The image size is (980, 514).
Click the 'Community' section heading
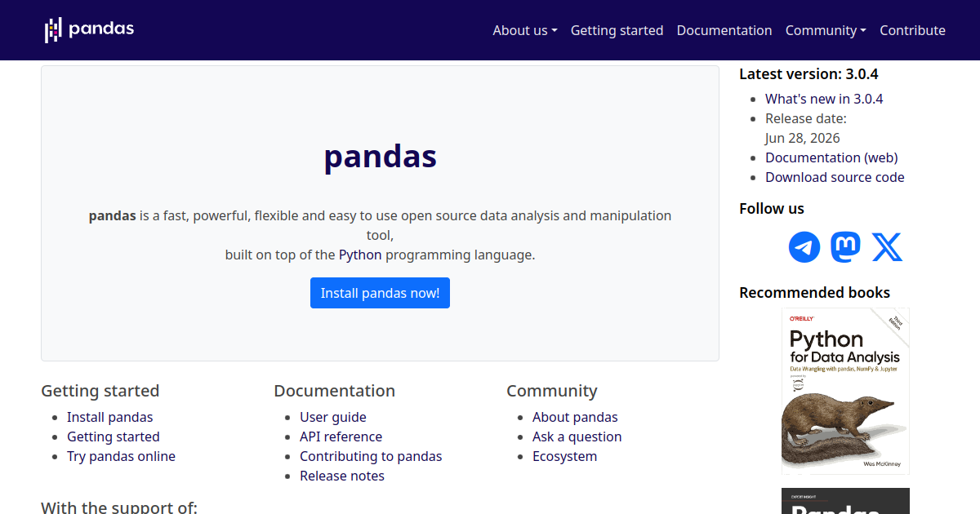(552, 391)
